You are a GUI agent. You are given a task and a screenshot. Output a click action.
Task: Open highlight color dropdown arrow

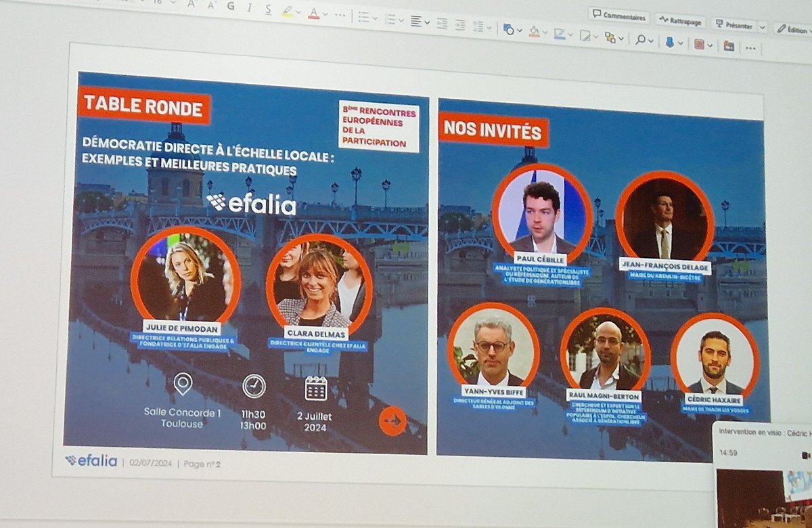pyautogui.click(x=298, y=12)
